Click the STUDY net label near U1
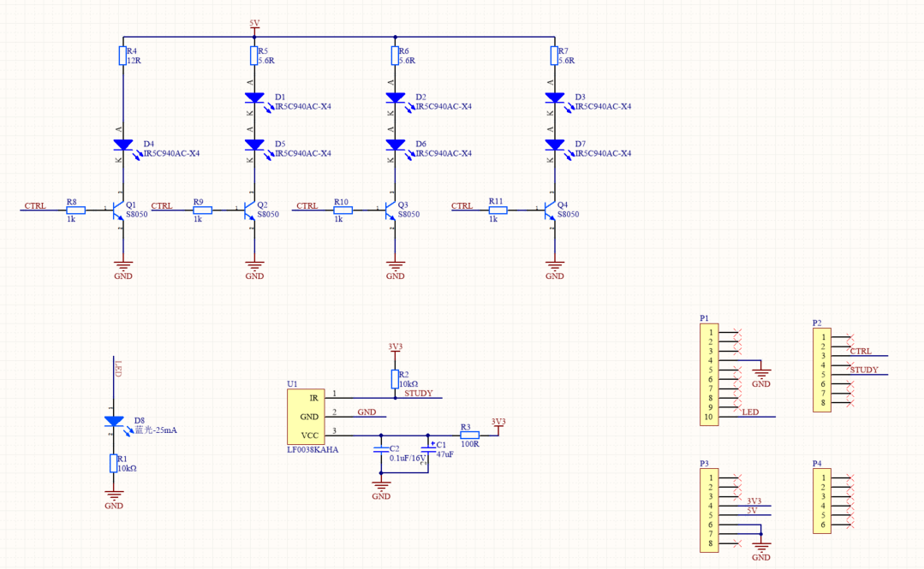The width and height of the screenshot is (924, 569). [419, 393]
